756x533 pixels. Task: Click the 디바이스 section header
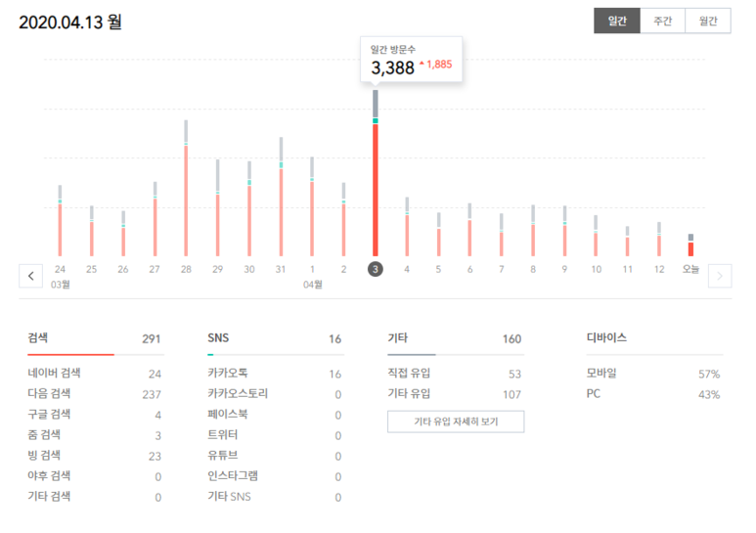[x=606, y=337]
